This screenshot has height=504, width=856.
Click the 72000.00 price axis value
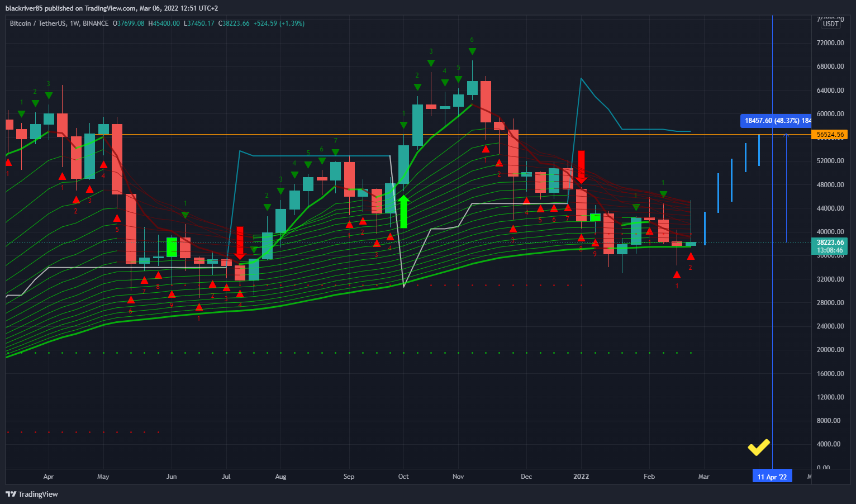click(830, 43)
